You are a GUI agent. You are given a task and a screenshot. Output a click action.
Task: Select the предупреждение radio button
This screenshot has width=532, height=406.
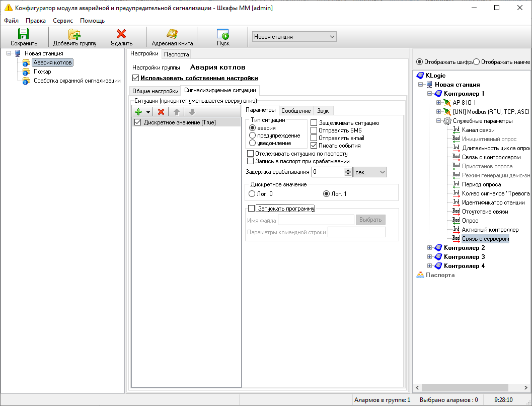coord(253,136)
